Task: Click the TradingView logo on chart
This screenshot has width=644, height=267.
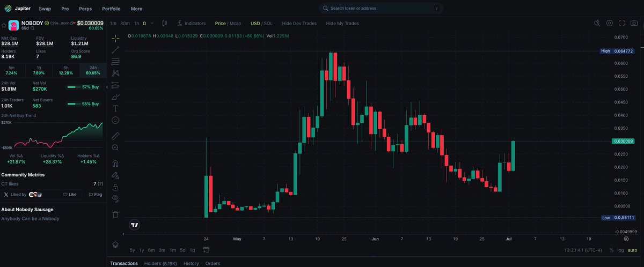Action: [x=135, y=225]
